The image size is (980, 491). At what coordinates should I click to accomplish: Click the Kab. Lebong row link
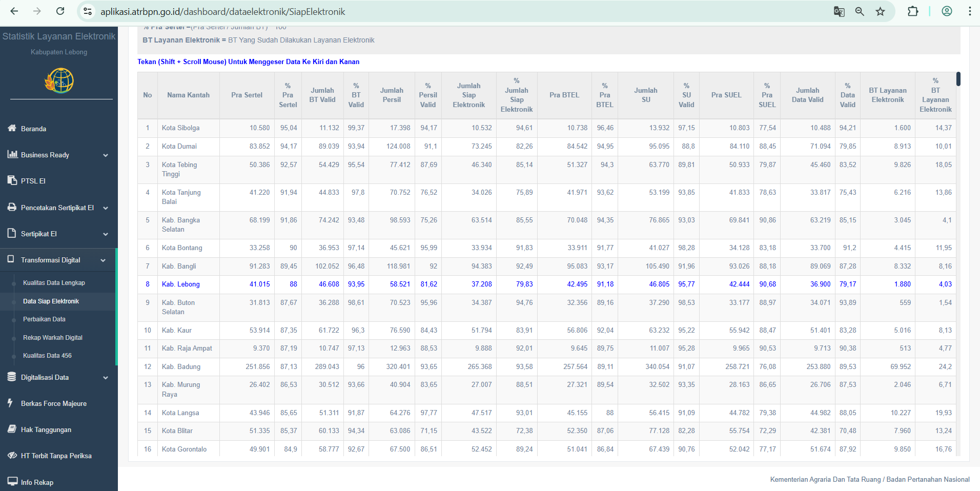tap(180, 284)
